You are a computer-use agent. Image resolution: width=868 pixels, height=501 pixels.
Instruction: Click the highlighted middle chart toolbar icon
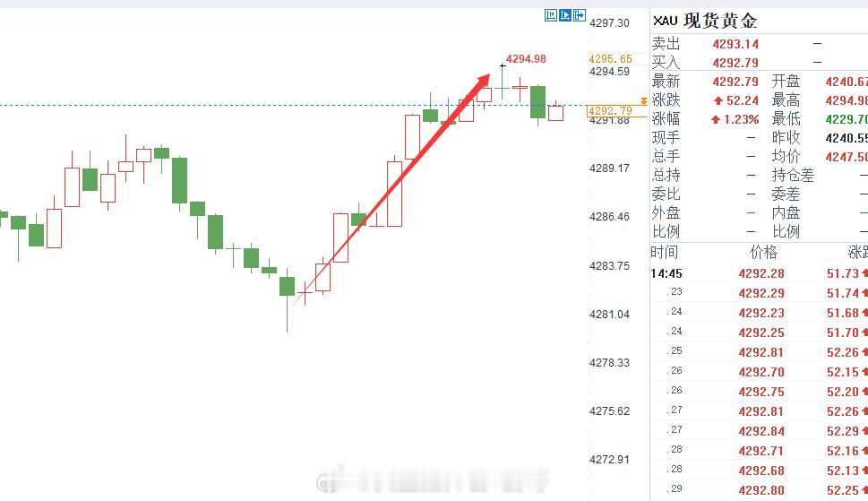pyautogui.click(x=564, y=15)
